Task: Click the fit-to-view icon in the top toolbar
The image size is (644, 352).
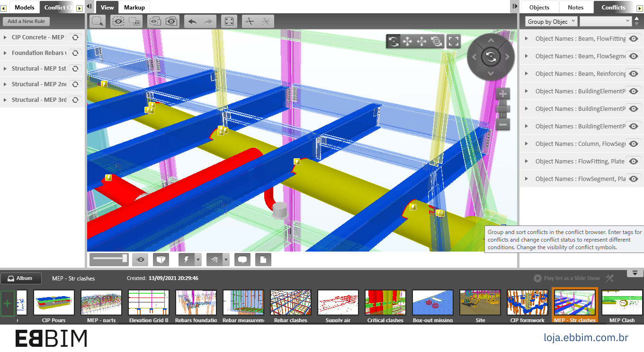Action: (229, 21)
